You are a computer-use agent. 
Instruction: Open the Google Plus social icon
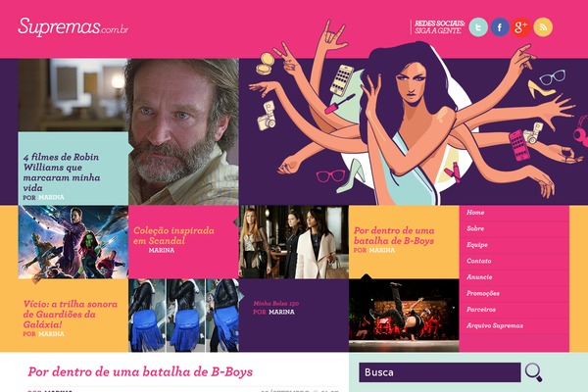pos(521,27)
